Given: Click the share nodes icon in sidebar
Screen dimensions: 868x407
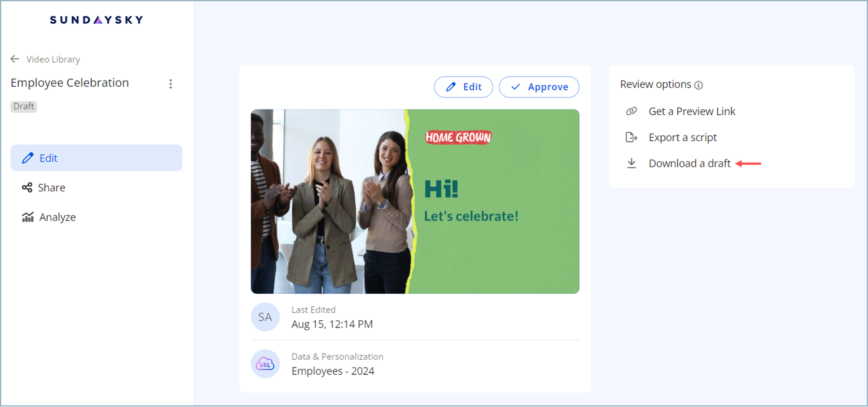Looking at the screenshot, I should click(27, 188).
